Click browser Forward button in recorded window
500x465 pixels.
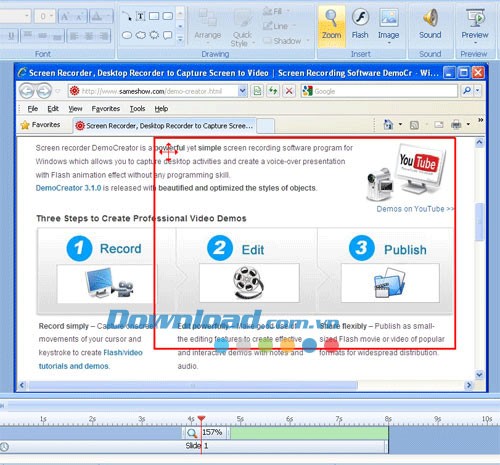click(x=44, y=91)
